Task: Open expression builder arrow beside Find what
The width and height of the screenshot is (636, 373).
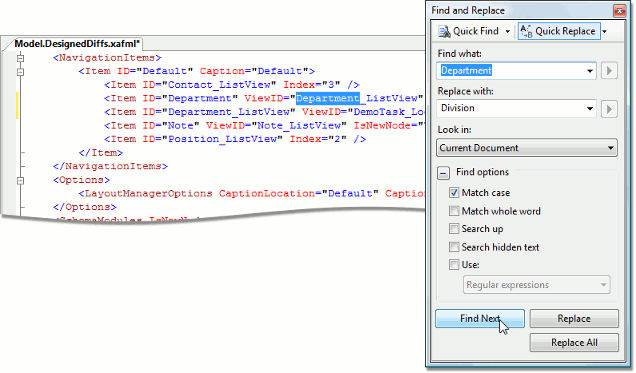Action: 609,71
